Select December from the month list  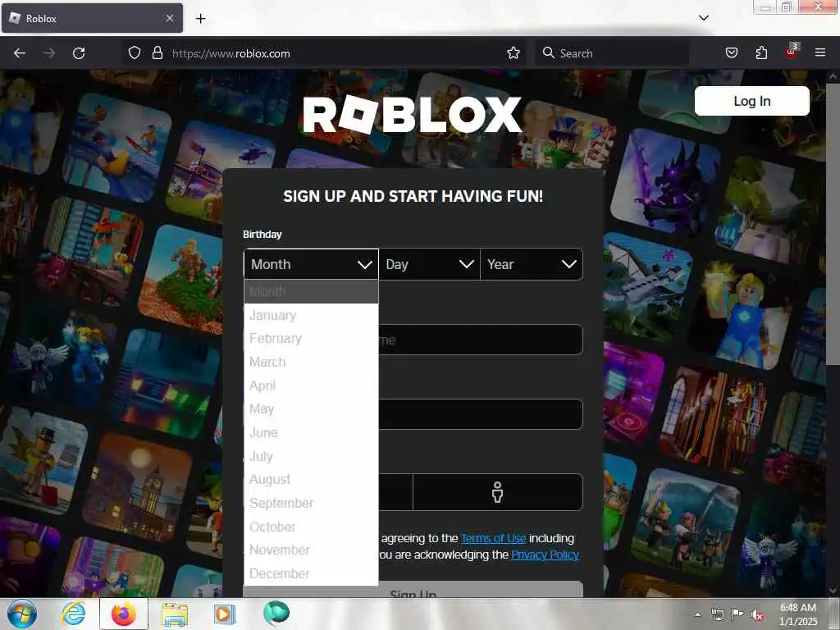click(x=311, y=573)
